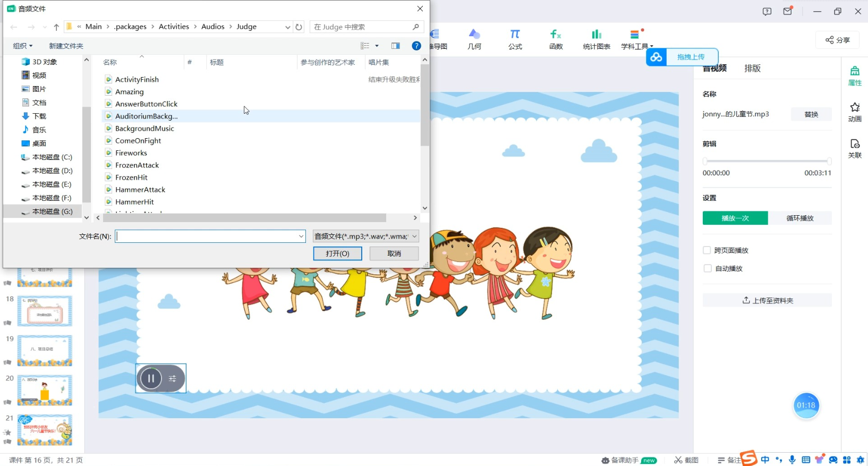Click the 01:18 timer bubble

click(x=806, y=405)
